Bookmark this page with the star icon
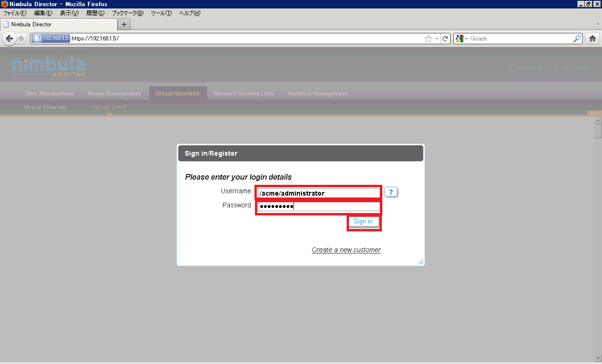The image size is (602, 364). tap(428, 39)
